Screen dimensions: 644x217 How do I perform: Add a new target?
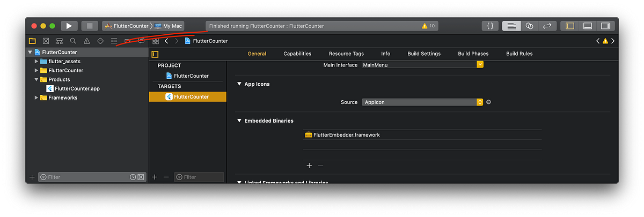pos(155,177)
